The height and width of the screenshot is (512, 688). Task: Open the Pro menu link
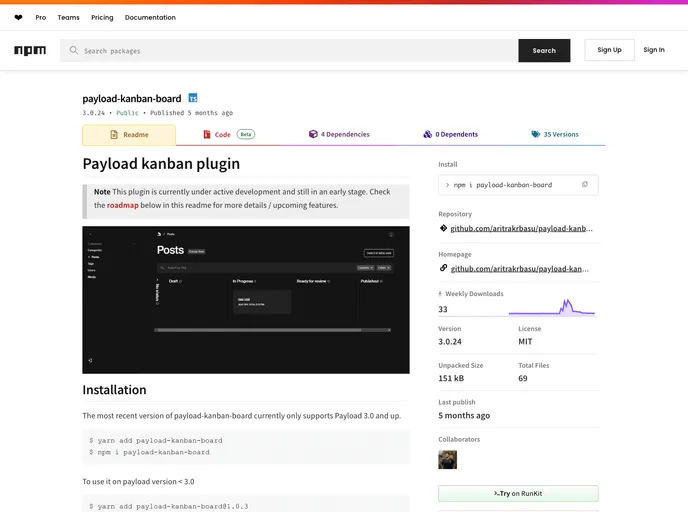41,18
